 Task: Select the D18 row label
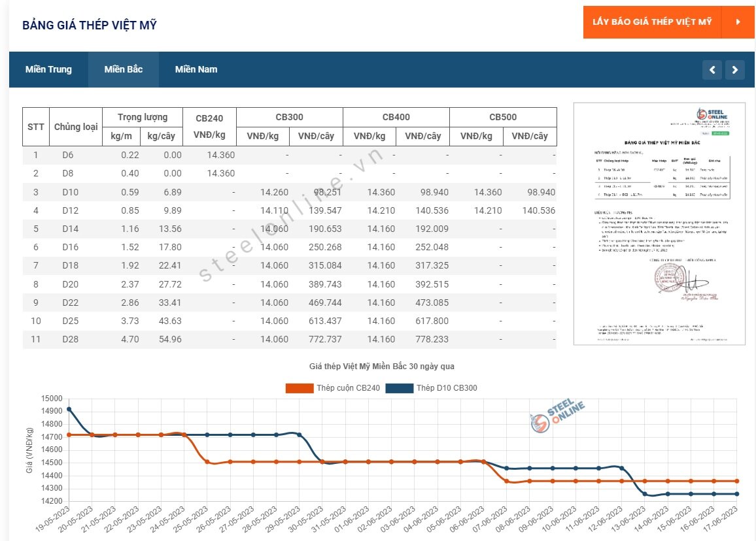[71, 265]
